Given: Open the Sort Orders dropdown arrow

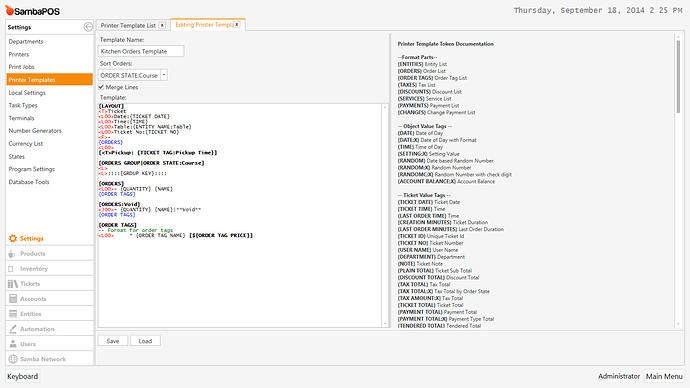Looking at the screenshot, I should pos(164,75).
